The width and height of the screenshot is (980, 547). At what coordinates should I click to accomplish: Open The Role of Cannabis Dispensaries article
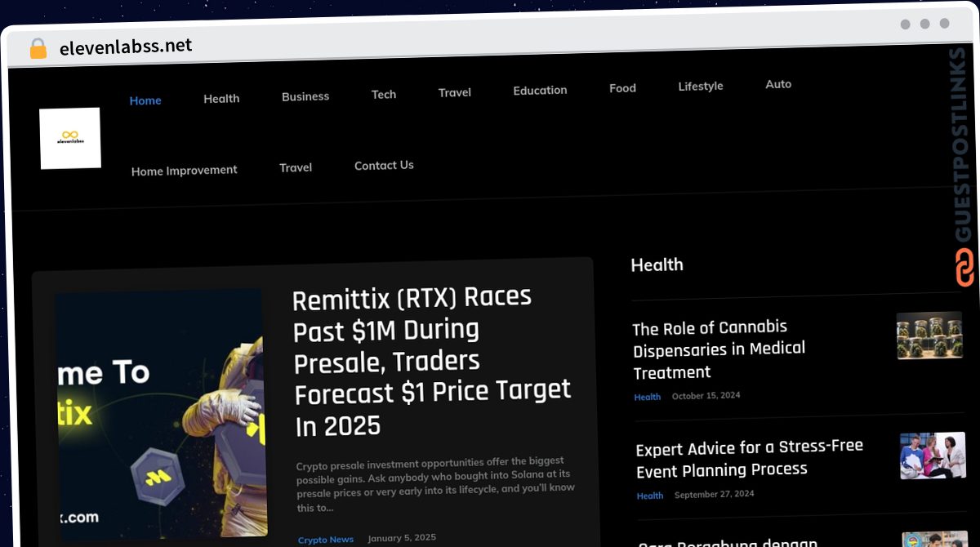pyautogui.click(x=719, y=349)
